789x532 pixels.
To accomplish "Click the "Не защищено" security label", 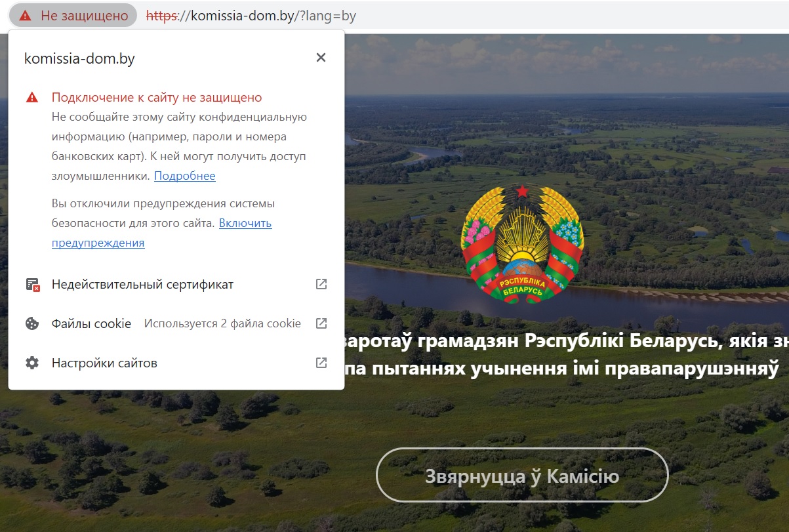I will click(84, 16).
